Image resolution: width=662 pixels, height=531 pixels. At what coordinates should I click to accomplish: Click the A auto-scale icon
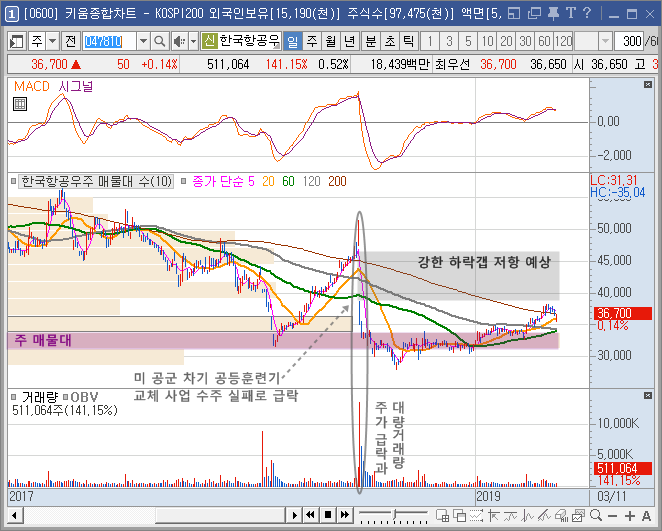pyautogui.click(x=646, y=516)
